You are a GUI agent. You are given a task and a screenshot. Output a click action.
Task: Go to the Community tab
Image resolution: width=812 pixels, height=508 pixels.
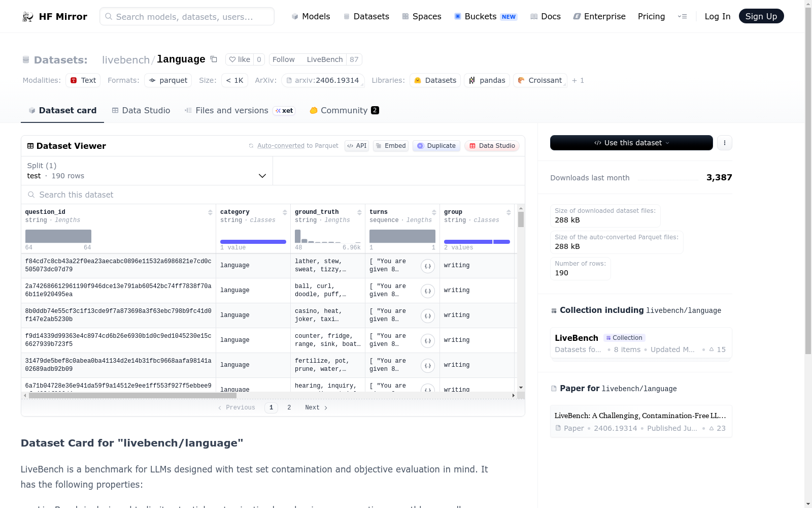pos(344,110)
